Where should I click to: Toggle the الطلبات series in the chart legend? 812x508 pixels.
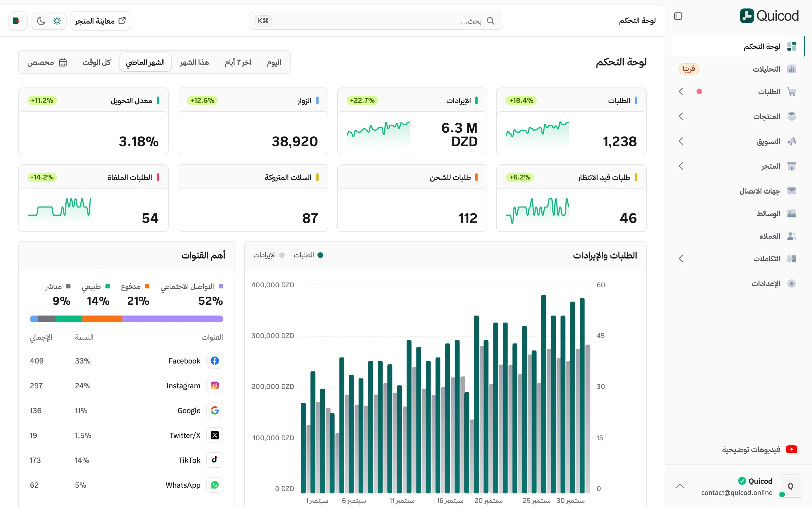click(308, 255)
